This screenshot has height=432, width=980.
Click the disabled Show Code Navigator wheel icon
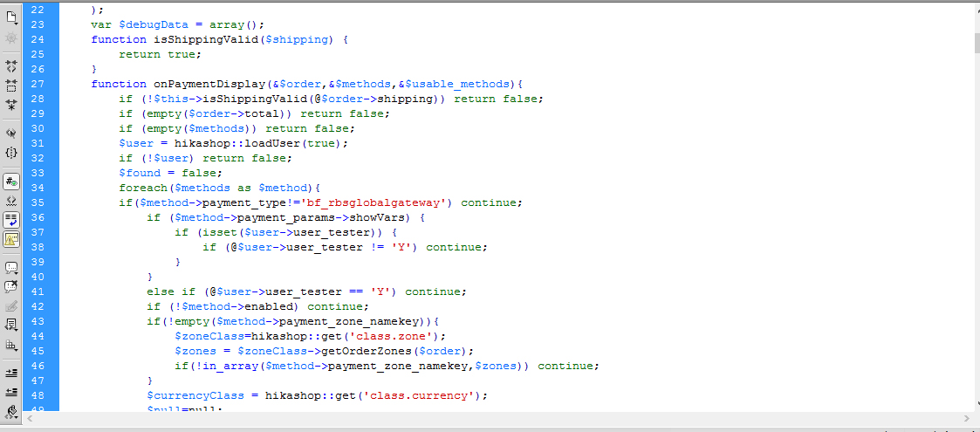point(11,38)
